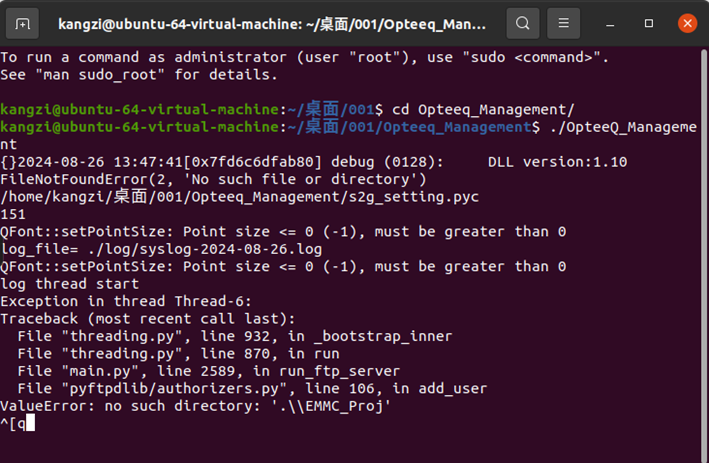The width and height of the screenshot is (709, 463).
Task: Click the terminal search magnifier icon
Action: (x=522, y=22)
